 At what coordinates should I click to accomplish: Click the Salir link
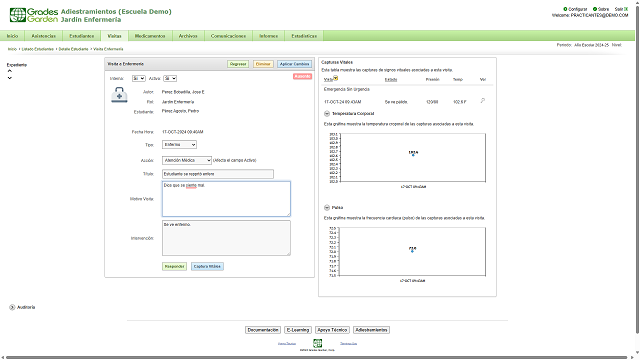tap(619, 9)
